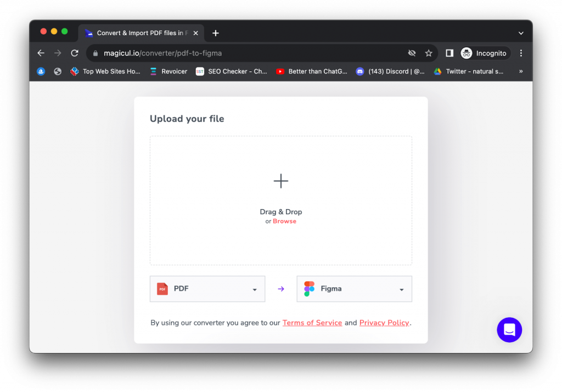Open the Terms of Service link
The image size is (562, 392).
[x=312, y=322]
